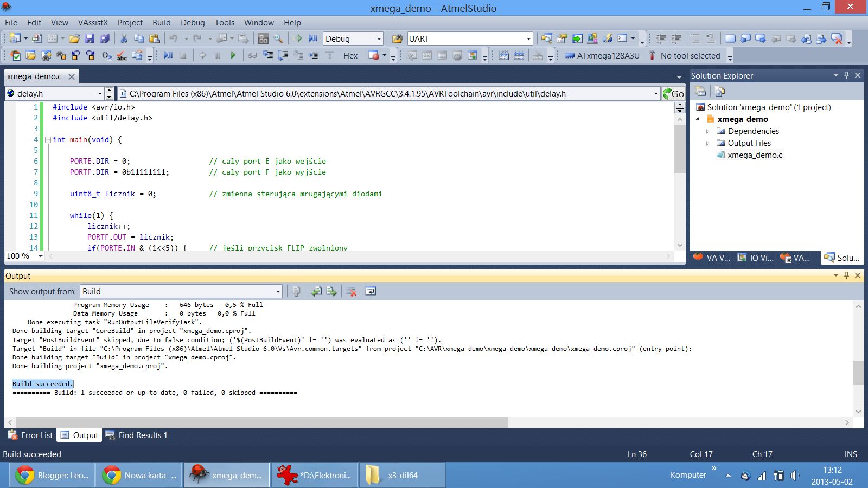The image size is (868, 488).
Task: Click the New Project toolbar icon
Action: pos(15,38)
